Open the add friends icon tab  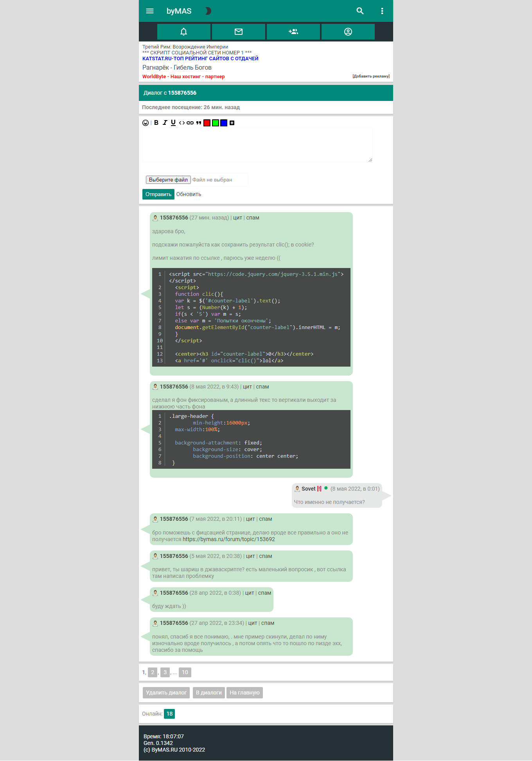coord(293,32)
